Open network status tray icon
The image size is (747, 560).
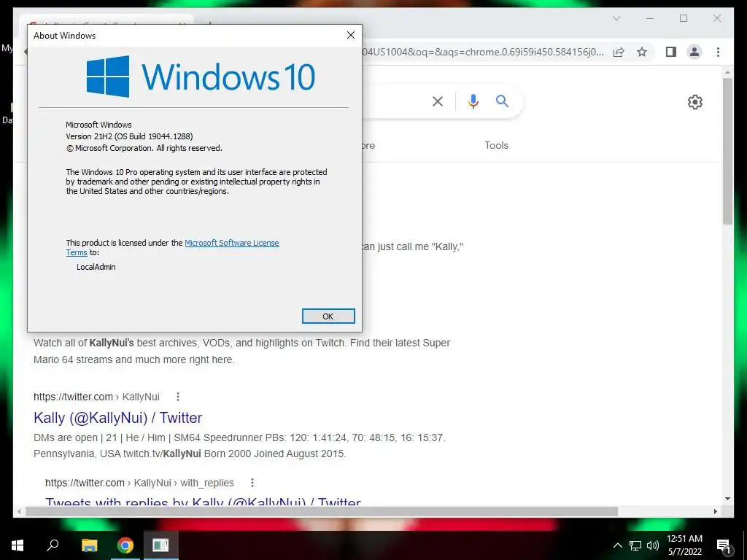click(x=635, y=545)
